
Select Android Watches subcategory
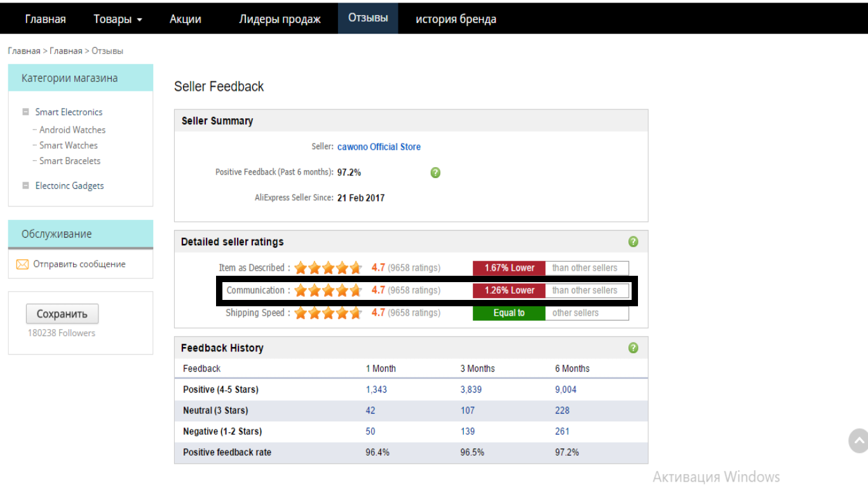pyautogui.click(x=72, y=130)
